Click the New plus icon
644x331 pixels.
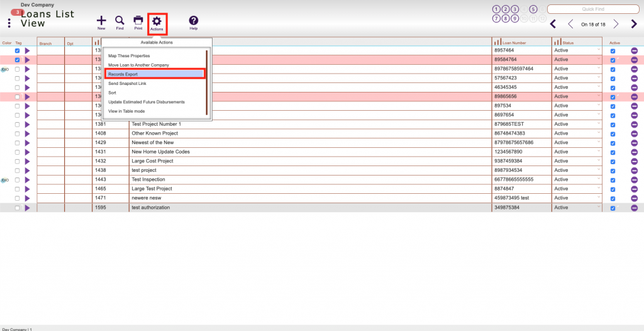point(101,21)
